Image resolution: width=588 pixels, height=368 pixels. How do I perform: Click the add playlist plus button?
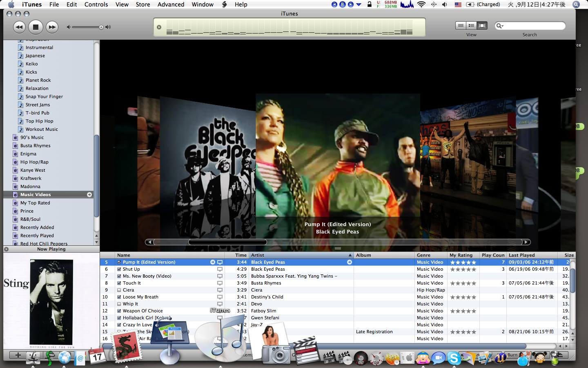tap(18, 355)
